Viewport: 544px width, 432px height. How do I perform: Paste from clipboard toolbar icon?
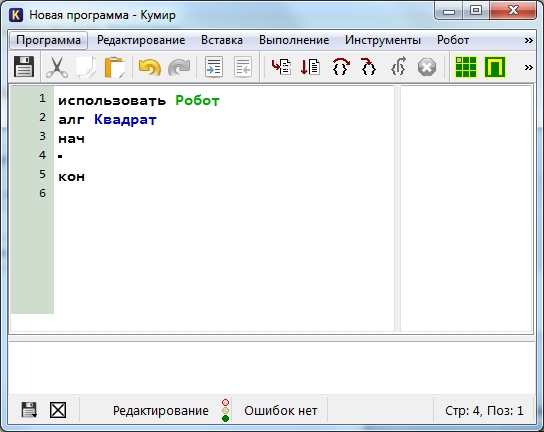[x=115, y=67]
